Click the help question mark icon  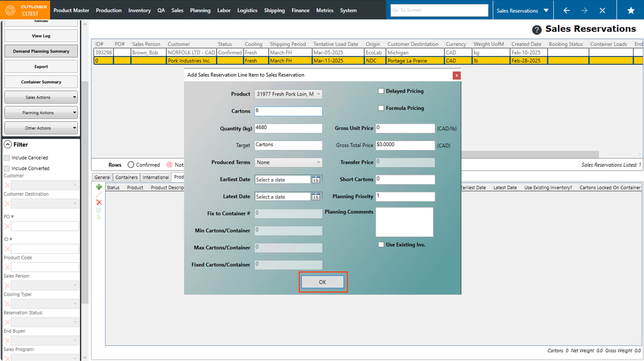[x=536, y=29]
